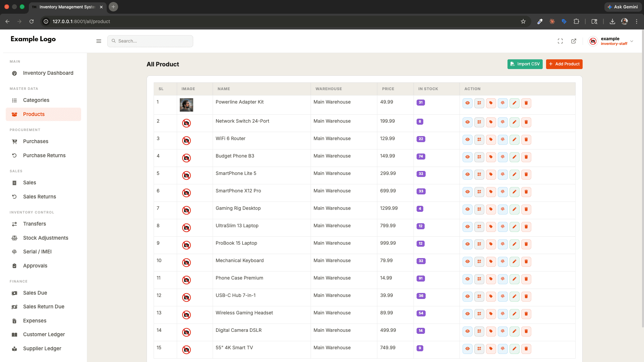Open Supplier Ledger
The height and width of the screenshot is (362, 644).
[43, 349]
